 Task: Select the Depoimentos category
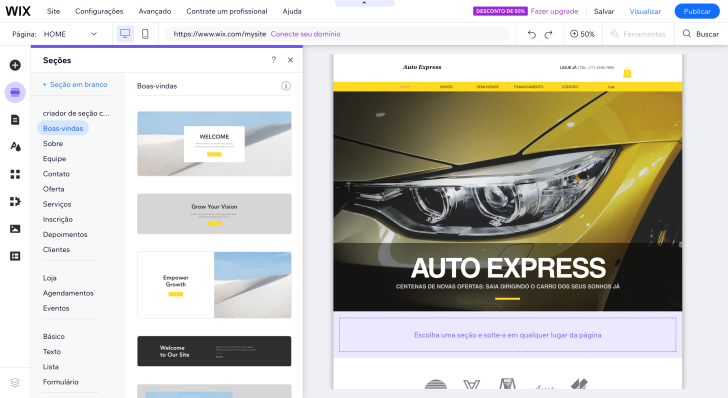[65, 235]
